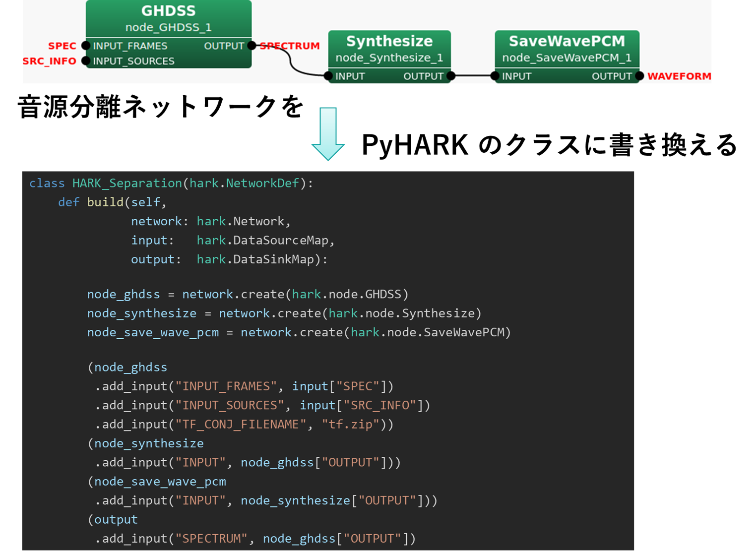Click the red SPEC input label

[x=62, y=46]
